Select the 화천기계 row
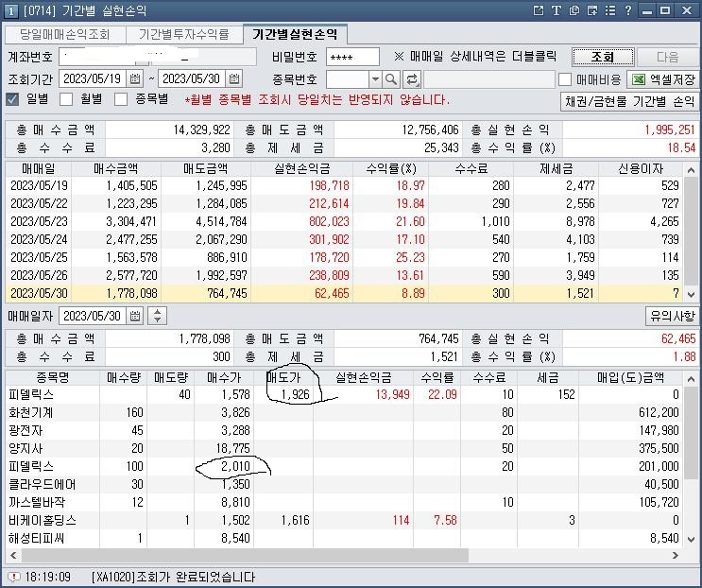 tap(344, 412)
